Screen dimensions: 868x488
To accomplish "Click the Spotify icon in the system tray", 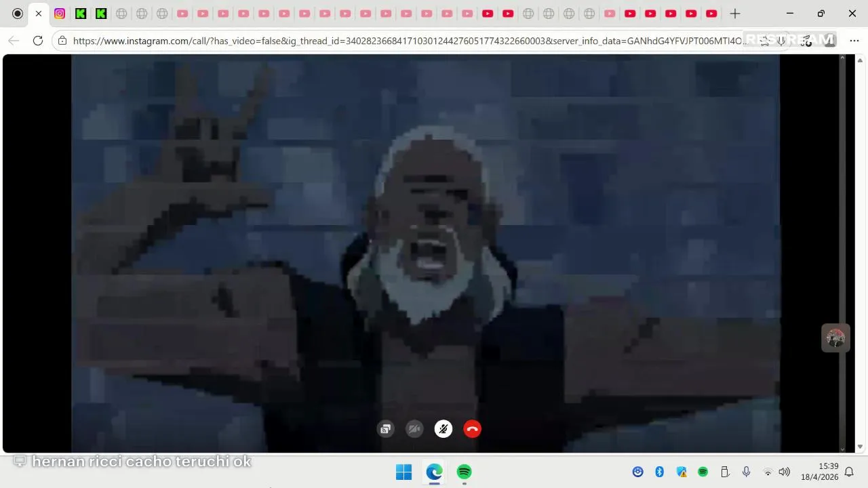I will (703, 472).
